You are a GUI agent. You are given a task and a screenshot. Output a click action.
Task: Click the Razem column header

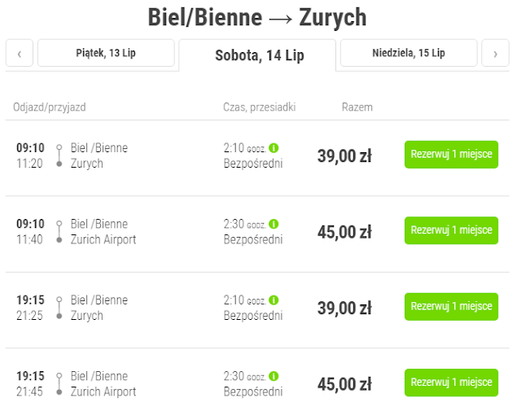(x=357, y=107)
